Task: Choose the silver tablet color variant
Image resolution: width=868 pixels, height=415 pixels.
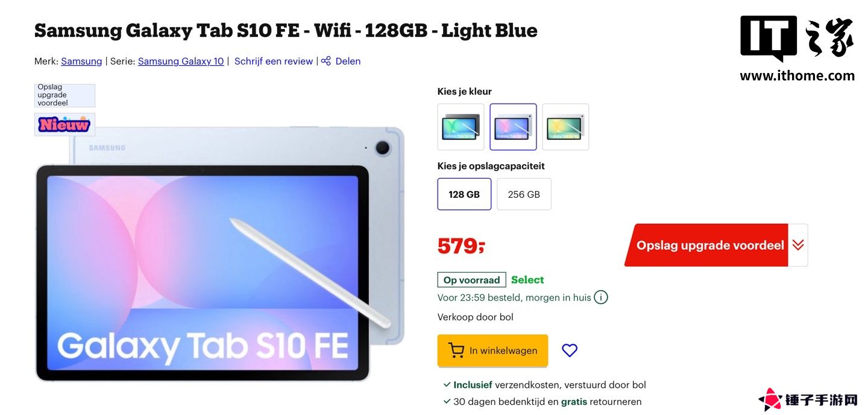Action: tap(565, 127)
